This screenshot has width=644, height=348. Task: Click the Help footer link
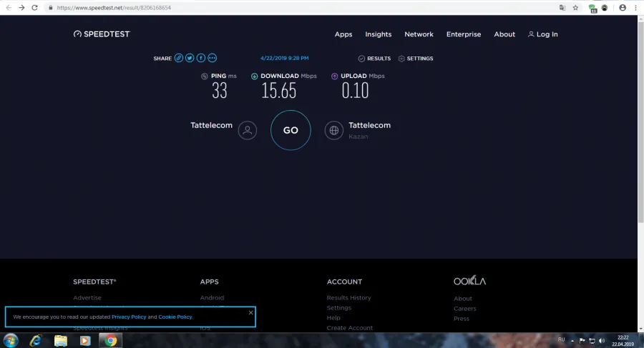(333, 318)
